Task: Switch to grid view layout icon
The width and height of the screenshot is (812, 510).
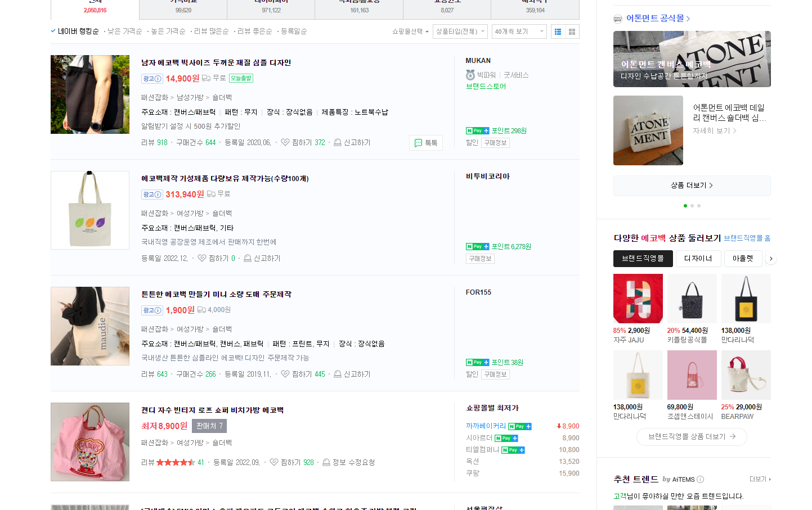Action: tap(572, 31)
